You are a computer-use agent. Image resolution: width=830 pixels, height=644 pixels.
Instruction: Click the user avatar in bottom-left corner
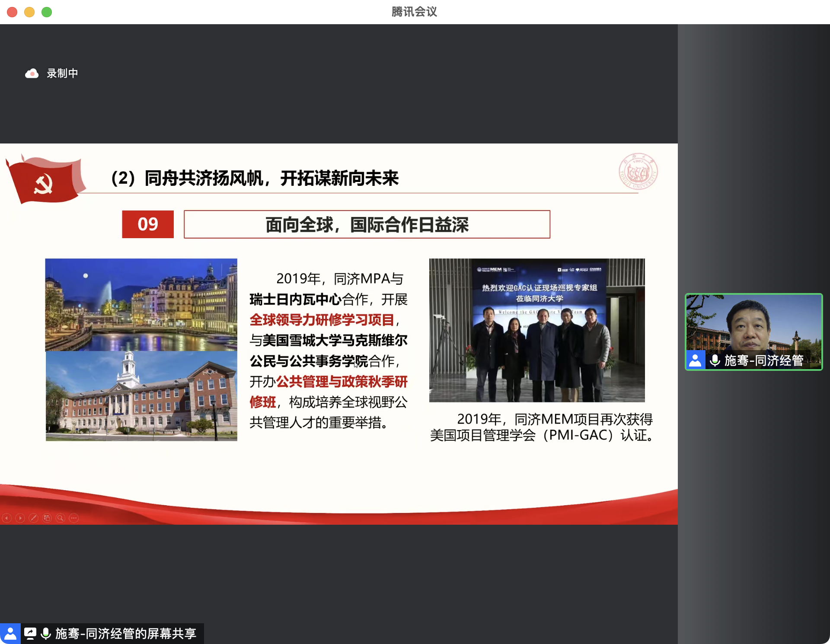pyautogui.click(x=10, y=634)
